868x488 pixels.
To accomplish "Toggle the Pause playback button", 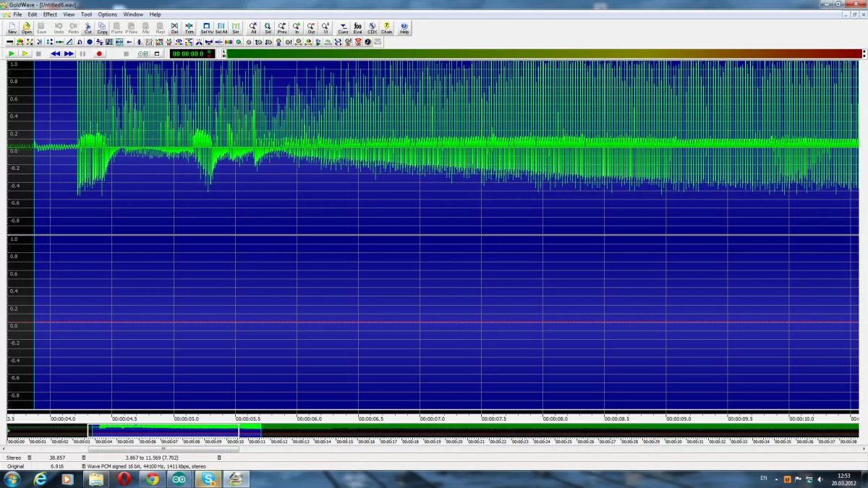I will 82,53.
